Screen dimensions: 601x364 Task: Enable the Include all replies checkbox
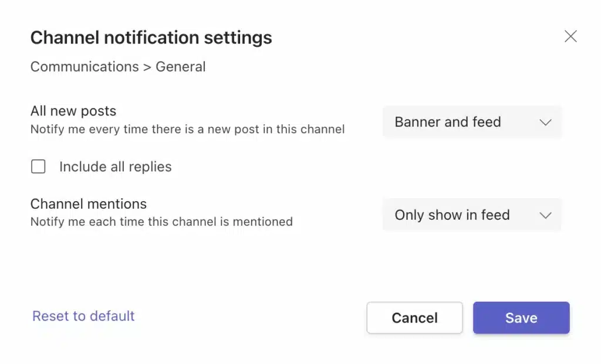[x=38, y=166]
